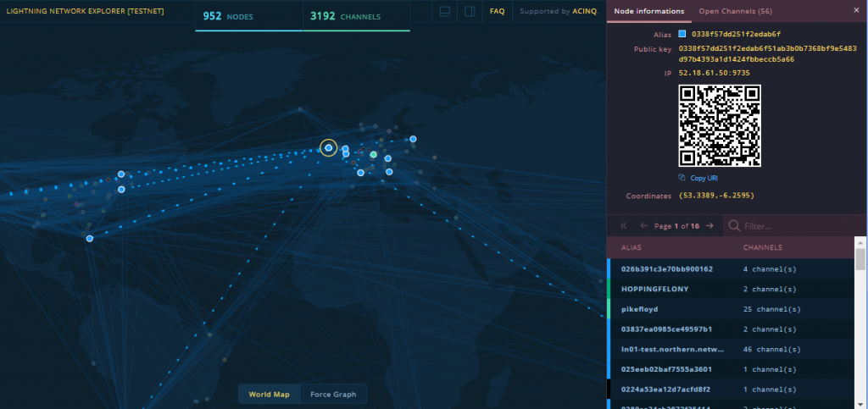
Task: Select the node circled with yellow ring
Action: coord(328,147)
